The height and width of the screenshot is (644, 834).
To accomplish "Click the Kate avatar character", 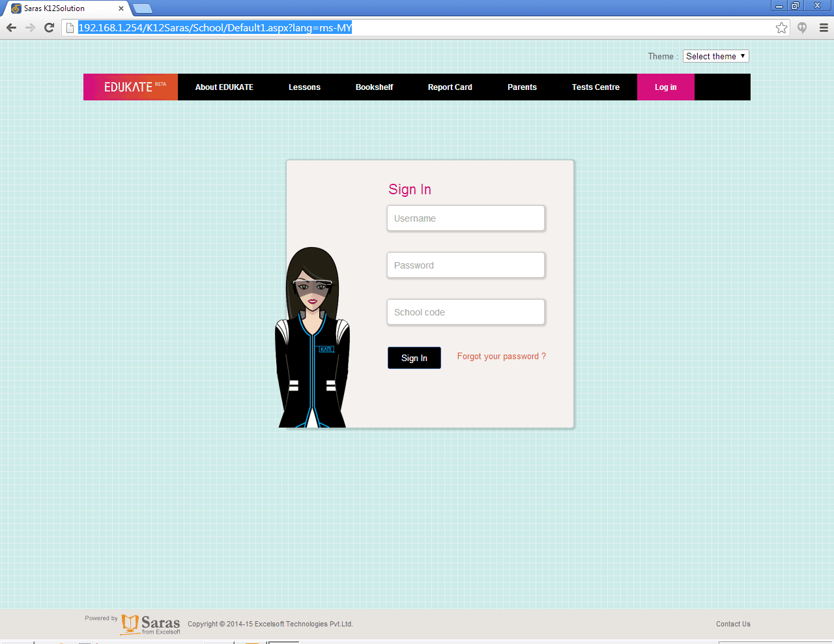I will [312, 338].
